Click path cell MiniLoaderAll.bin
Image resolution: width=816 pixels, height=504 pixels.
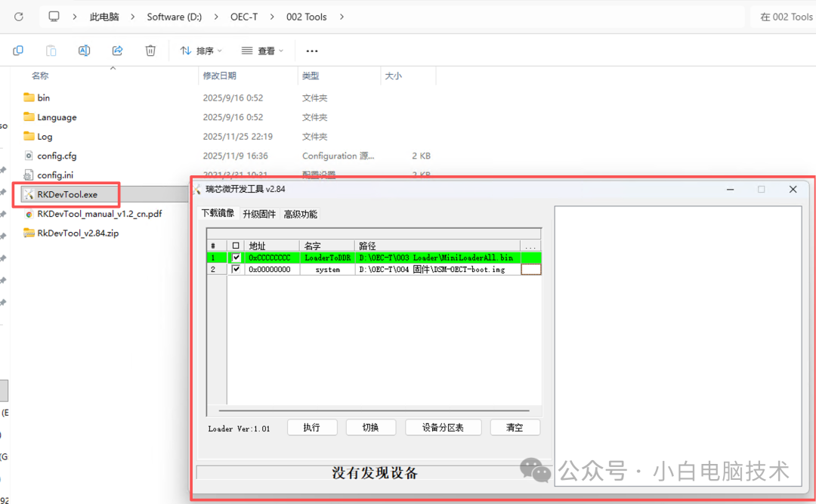pos(437,257)
